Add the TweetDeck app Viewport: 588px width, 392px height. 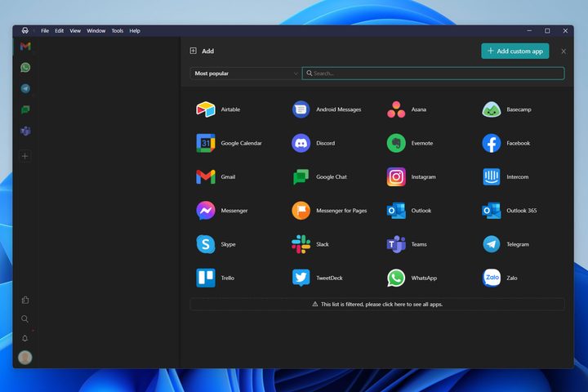(318, 278)
